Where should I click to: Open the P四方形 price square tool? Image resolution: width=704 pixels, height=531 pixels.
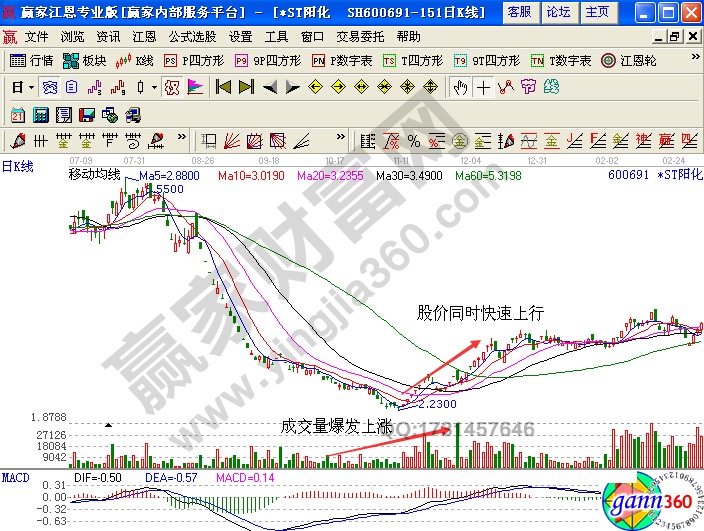(194, 61)
